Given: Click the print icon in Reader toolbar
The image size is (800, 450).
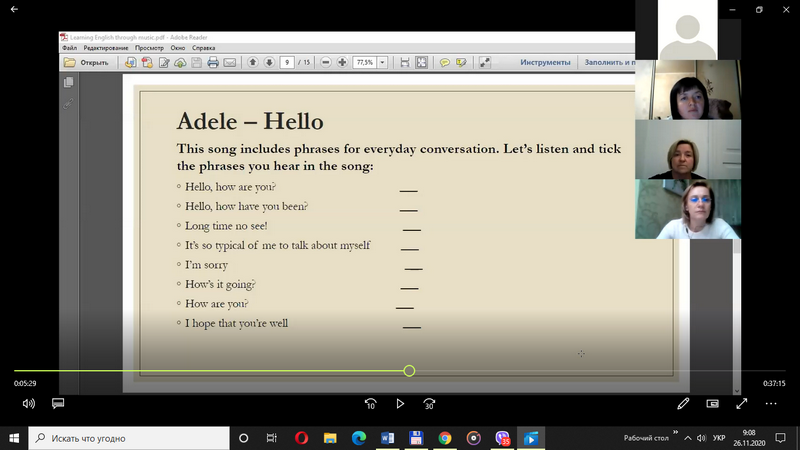Looking at the screenshot, I should tap(213, 62).
